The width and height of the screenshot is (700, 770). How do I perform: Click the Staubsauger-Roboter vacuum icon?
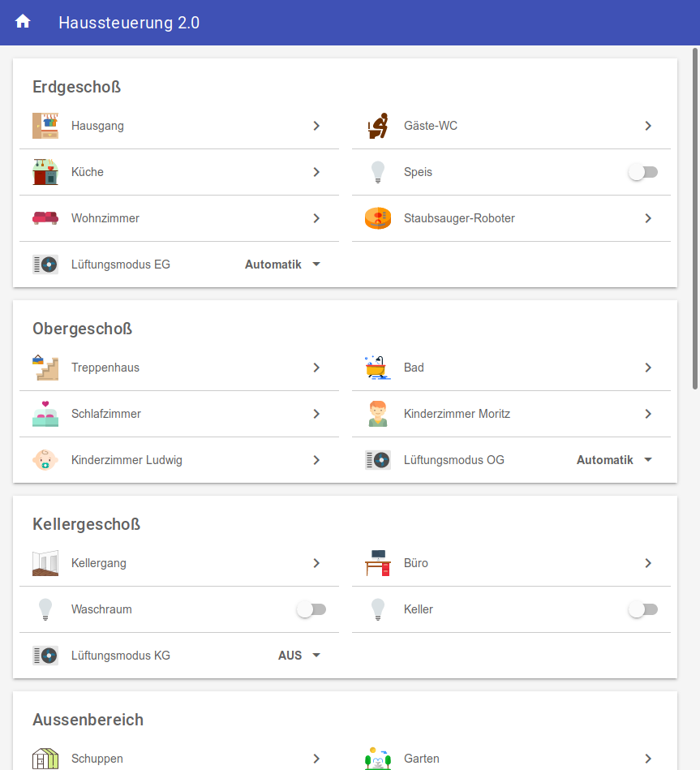click(x=378, y=218)
